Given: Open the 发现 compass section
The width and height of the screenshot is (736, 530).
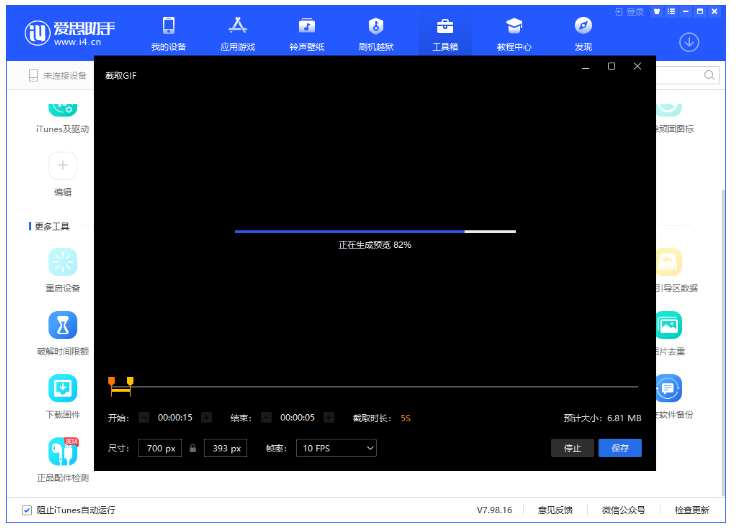Looking at the screenshot, I should click(583, 33).
